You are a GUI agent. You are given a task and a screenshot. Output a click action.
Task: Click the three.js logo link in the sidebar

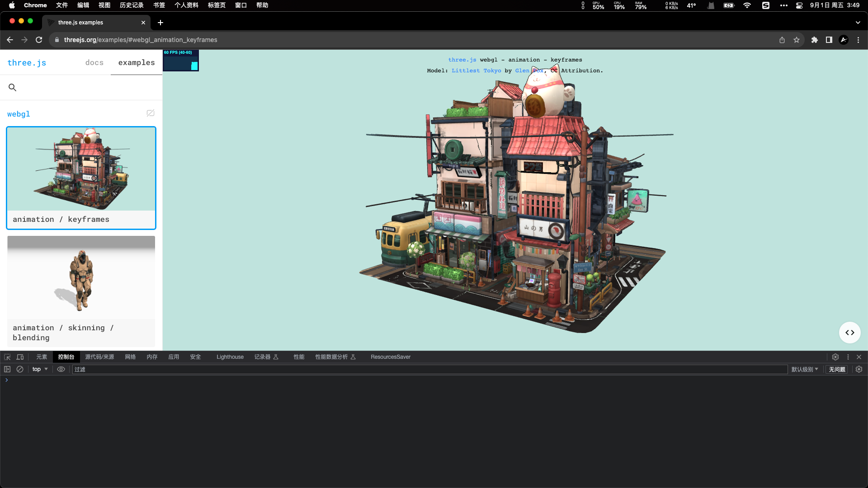pos(27,63)
